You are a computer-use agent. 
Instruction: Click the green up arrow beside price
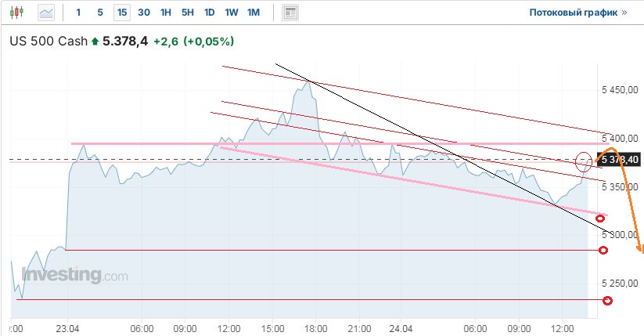click(95, 42)
